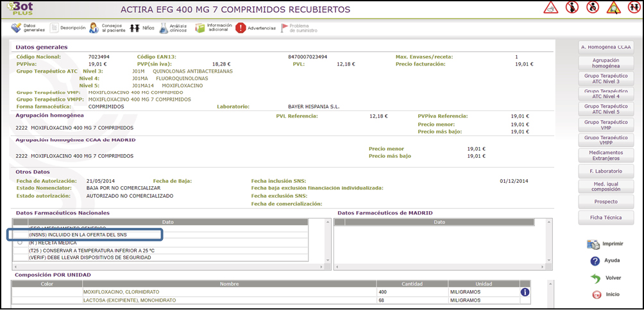Click the Agrupación homogénea button
The width and height of the screenshot is (644, 310).
606,62
